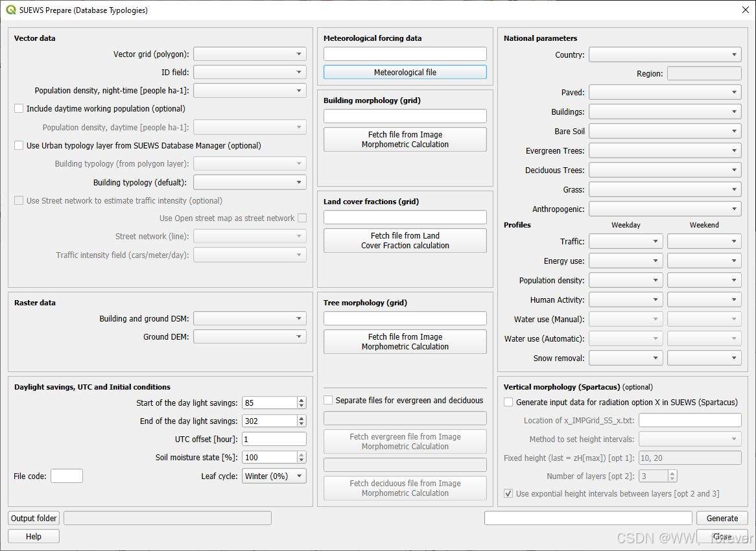This screenshot has height=551, width=756.
Task: Open Energy use weekend profile dropdown
Action: pos(704,261)
